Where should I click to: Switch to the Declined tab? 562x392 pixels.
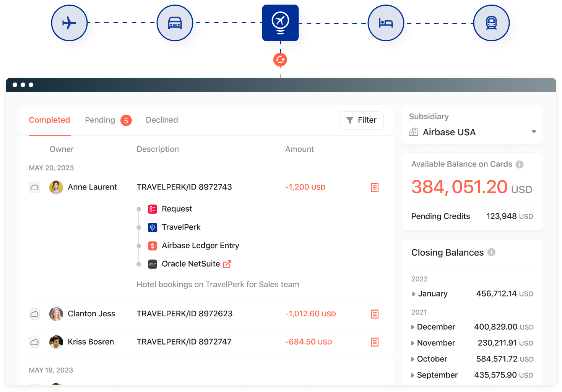(162, 120)
